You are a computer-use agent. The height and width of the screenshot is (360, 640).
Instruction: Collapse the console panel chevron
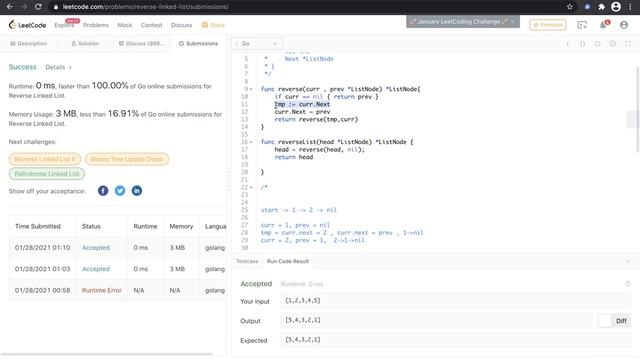[x=628, y=261]
